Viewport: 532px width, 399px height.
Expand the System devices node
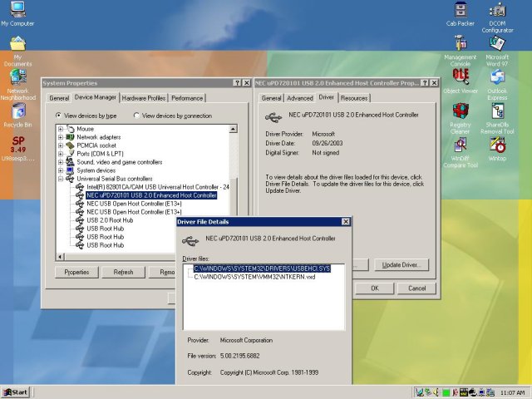(61, 170)
